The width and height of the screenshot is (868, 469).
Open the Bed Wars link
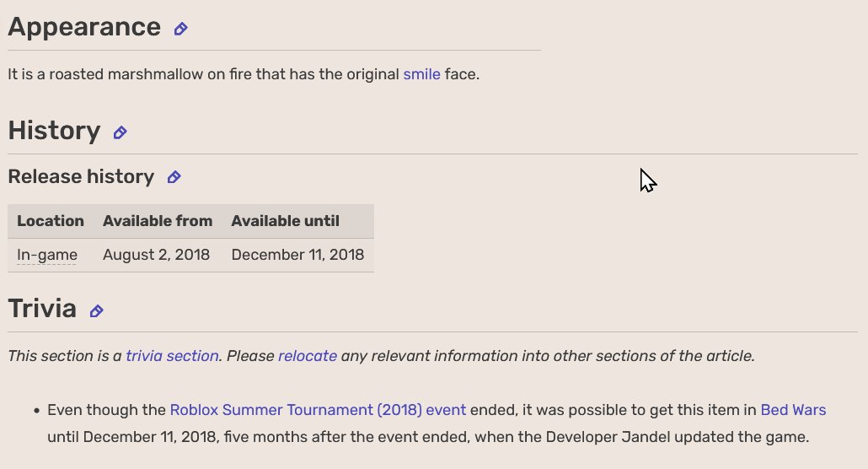tap(793, 410)
